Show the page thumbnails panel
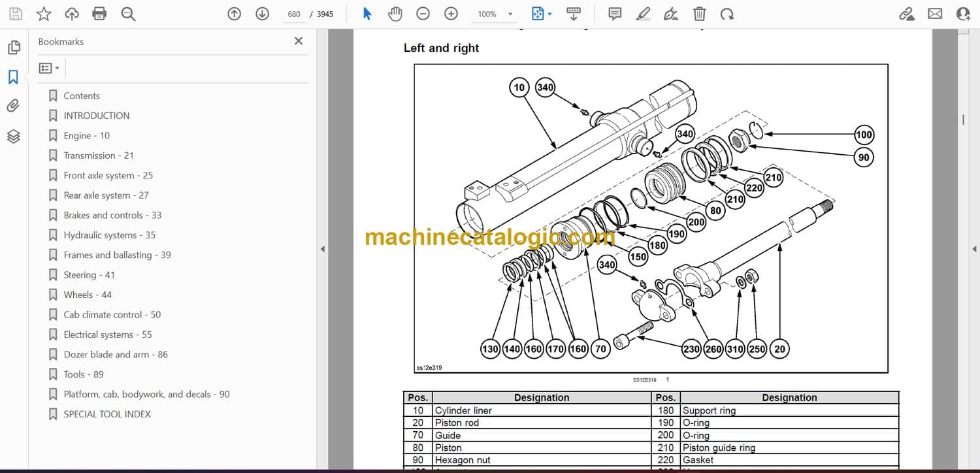980x473 pixels. 14,48
